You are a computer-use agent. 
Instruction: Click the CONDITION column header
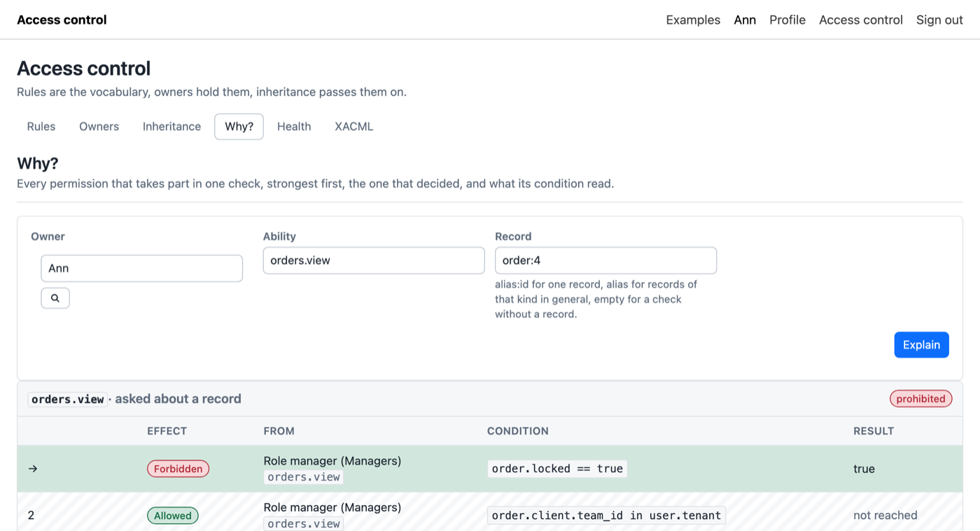point(517,431)
